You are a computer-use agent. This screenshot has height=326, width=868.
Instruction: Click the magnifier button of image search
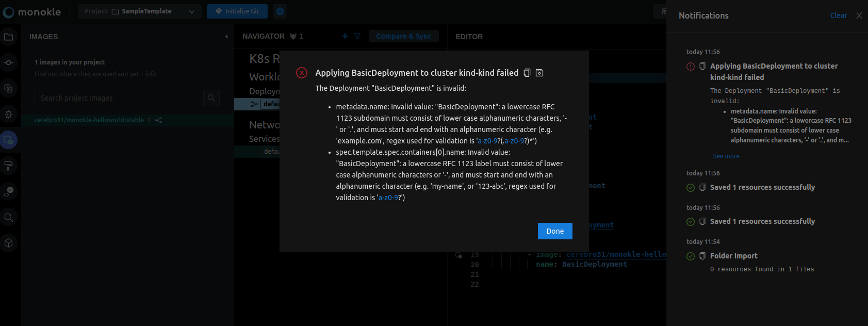pos(211,98)
